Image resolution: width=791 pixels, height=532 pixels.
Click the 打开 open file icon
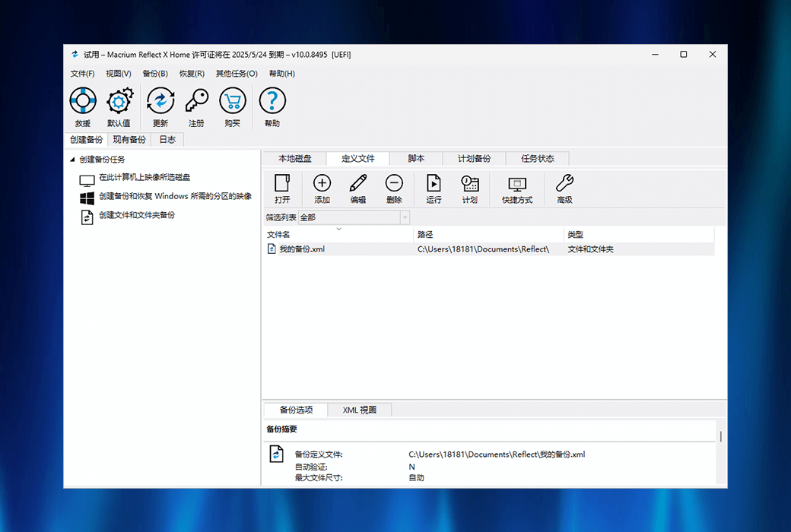click(x=282, y=184)
